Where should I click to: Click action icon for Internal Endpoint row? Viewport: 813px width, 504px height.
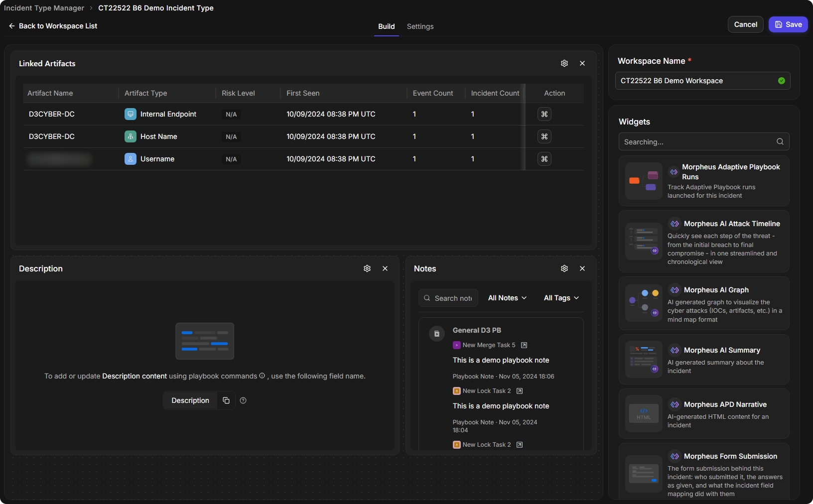click(x=544, y=114)
